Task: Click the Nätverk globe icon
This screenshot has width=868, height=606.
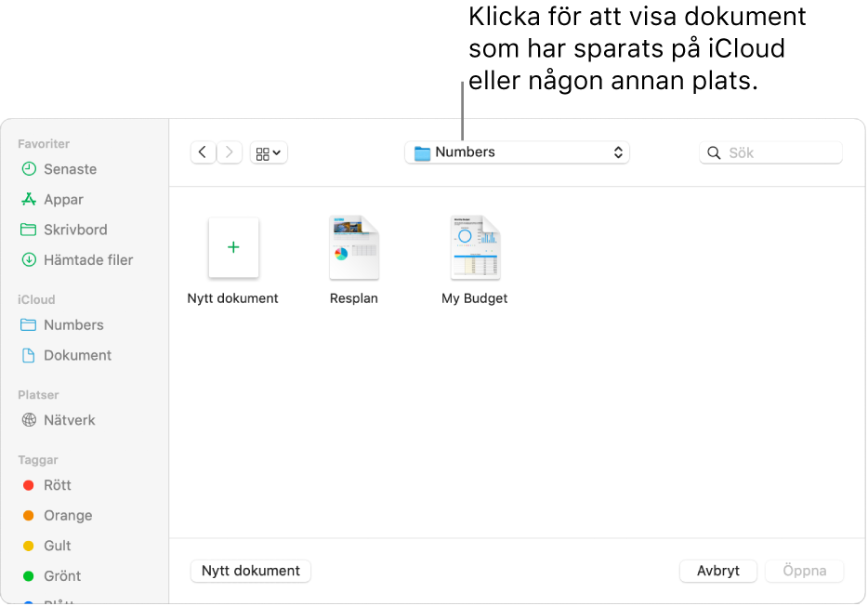Action: click(29, 420)
